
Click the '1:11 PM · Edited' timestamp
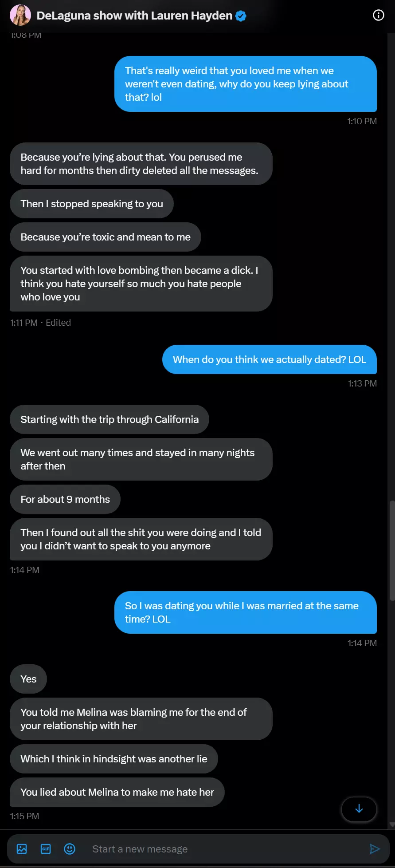40,323
